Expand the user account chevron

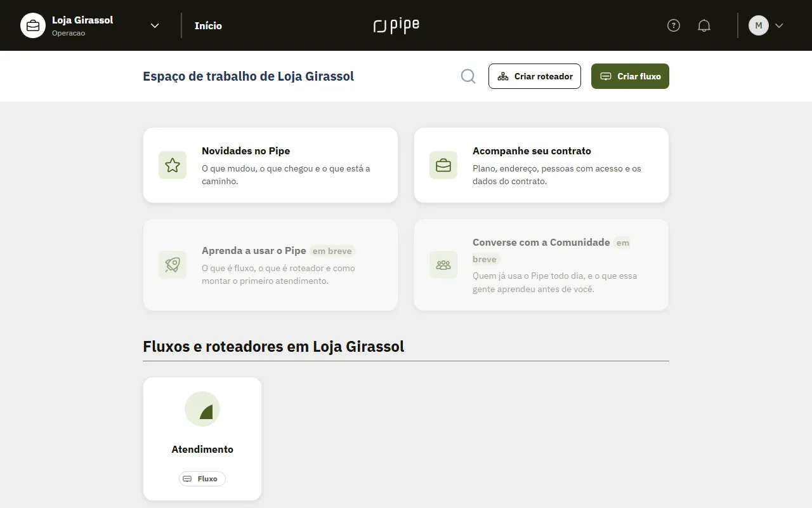point(780,25)
